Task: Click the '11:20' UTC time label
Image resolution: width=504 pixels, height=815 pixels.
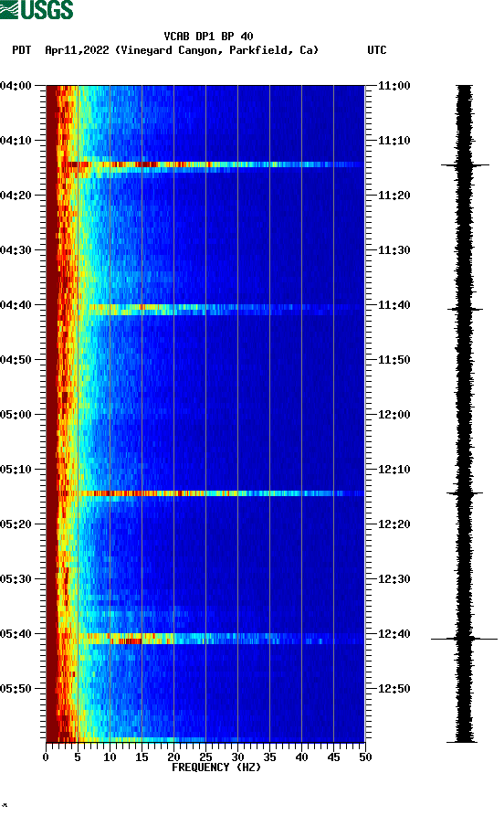Action: point(394,196)
